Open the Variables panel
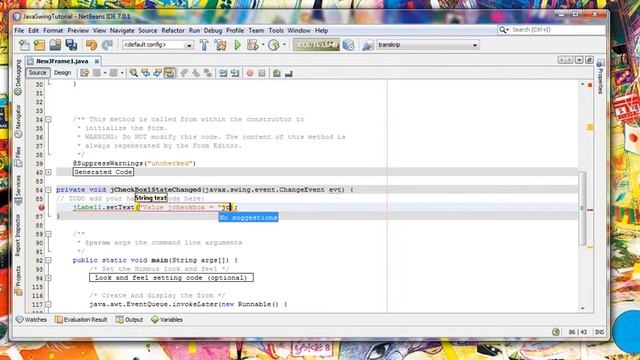 point(167,320)
